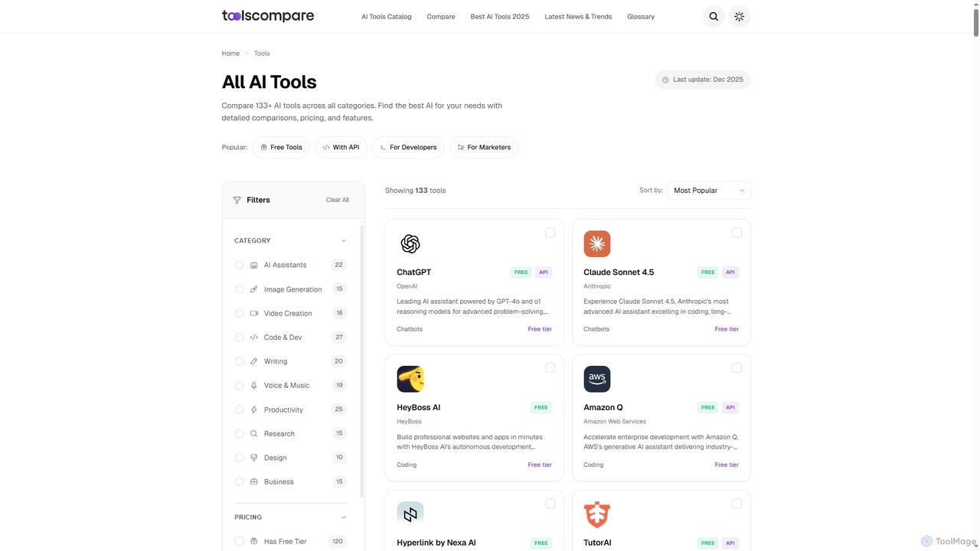Click the Image Generation brush icon
The image size is (980, 551).
point(254,289)
